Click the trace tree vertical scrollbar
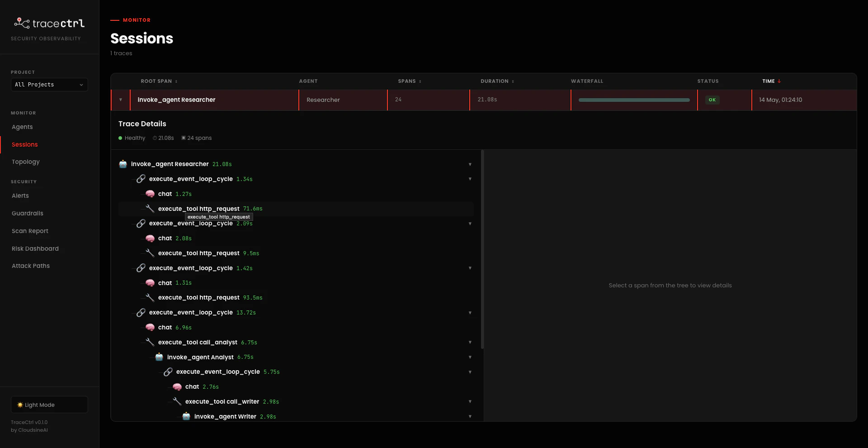 pos(482,250)
